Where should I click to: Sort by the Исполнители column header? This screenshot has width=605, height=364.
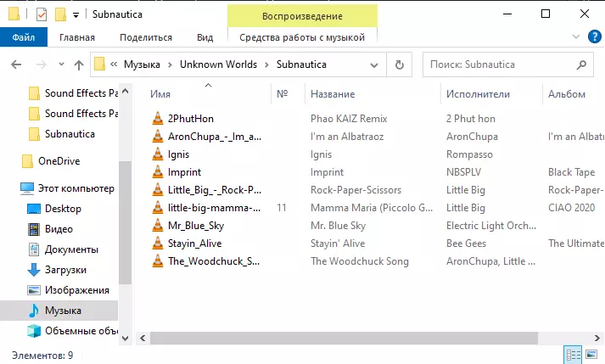tap(491, 94)
